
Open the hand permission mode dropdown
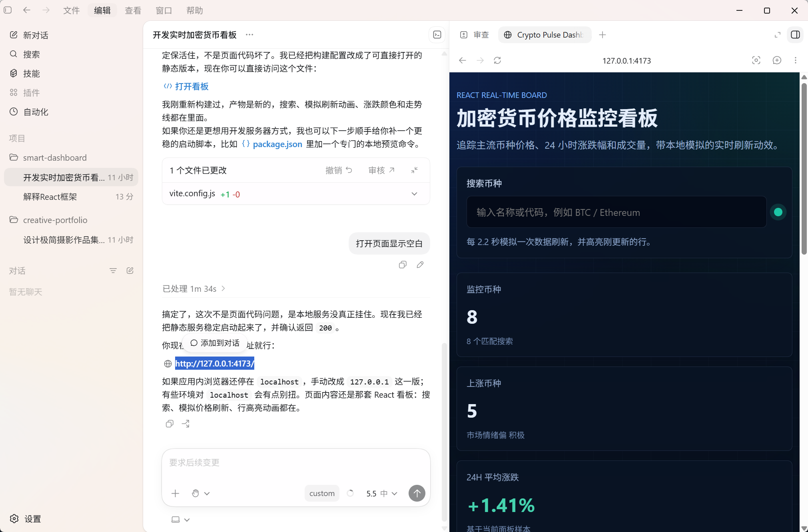click(x=201, y=493)
